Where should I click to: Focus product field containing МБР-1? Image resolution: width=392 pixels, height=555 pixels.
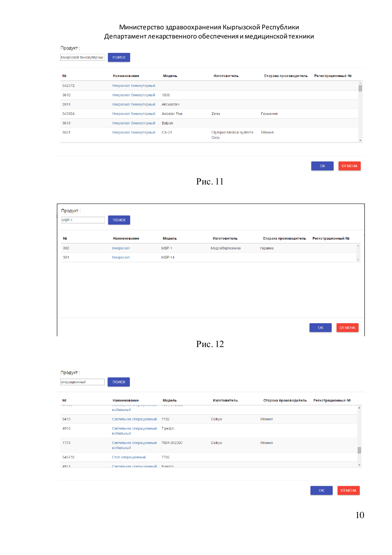click(x=83, y=220)
